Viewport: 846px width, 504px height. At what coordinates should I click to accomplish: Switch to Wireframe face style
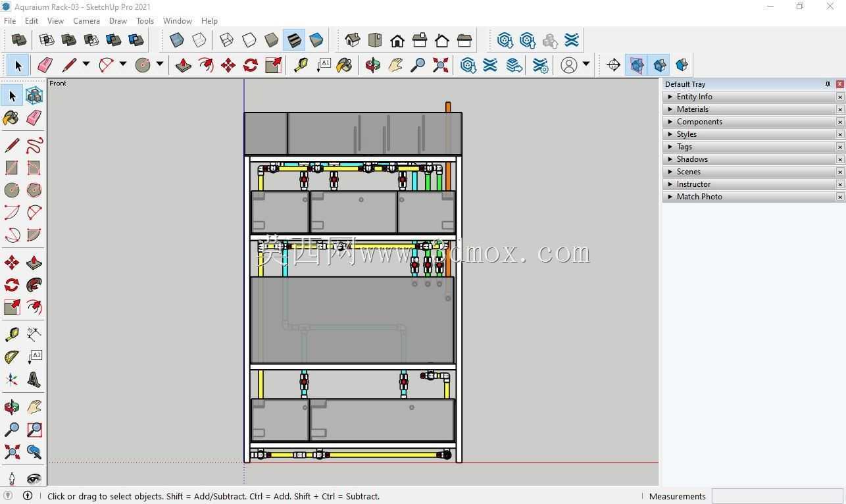[227, 40]
